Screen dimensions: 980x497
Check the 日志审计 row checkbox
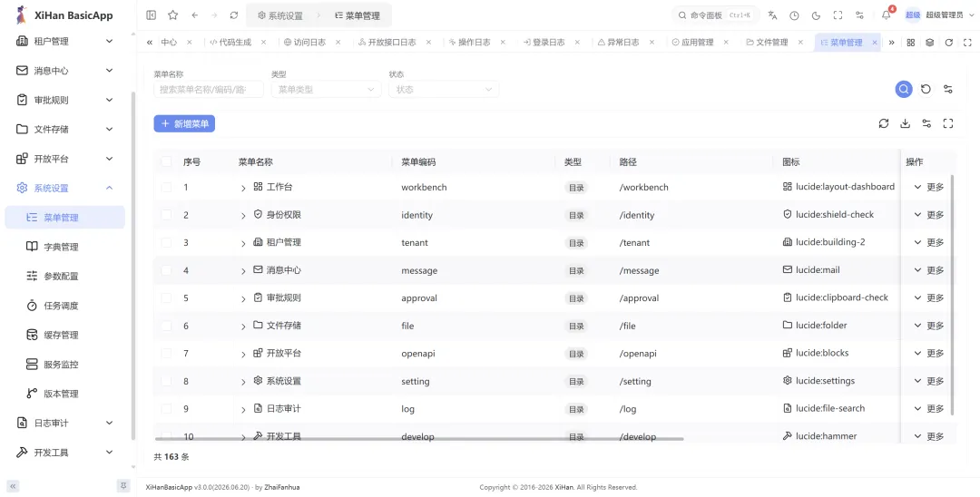(x=166, y=408)
